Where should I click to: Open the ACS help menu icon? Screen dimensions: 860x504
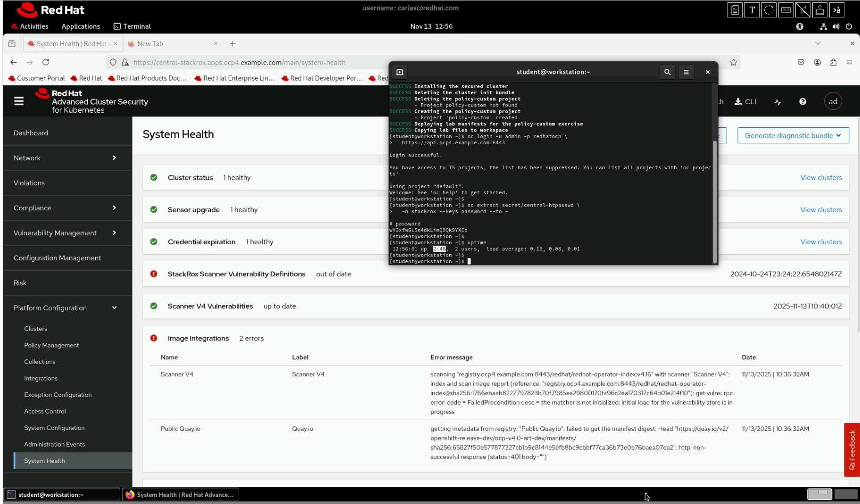click(x=802, y=102)
